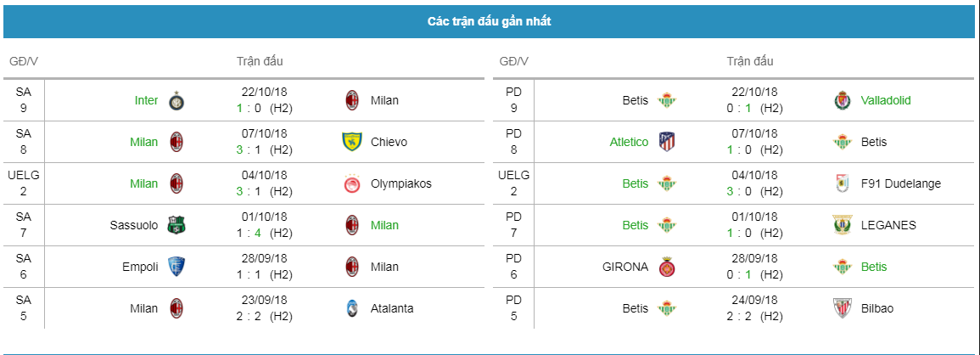Click the Atalanta club crest icon
The height and width of the screenshot is (355, 980).
coord(352,308)
